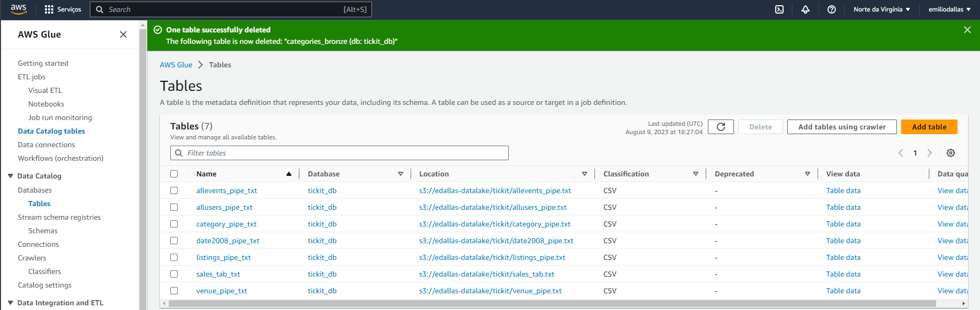The width and height of the screenshot is (980, 310).
Task: Dismiss the green success notification banner
Action: click(967, 30)
